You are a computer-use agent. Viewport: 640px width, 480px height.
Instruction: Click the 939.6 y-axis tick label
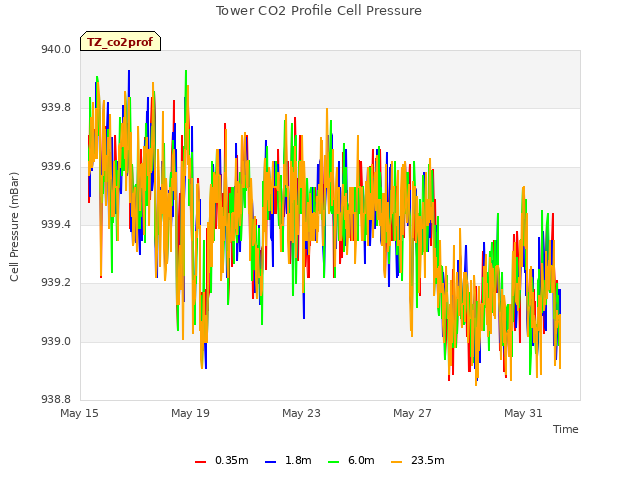tap(56, 167)
